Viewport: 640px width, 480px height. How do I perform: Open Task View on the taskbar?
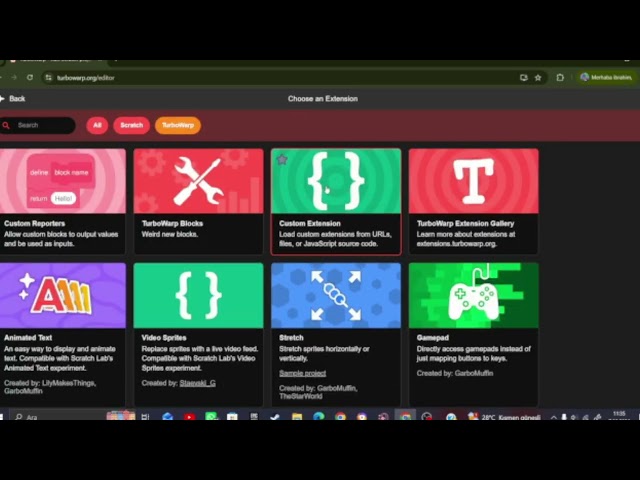tap(145, 417)
